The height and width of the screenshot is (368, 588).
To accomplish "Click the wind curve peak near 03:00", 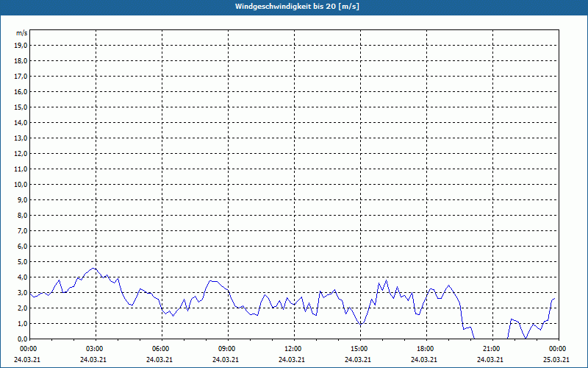I will 93,269.
